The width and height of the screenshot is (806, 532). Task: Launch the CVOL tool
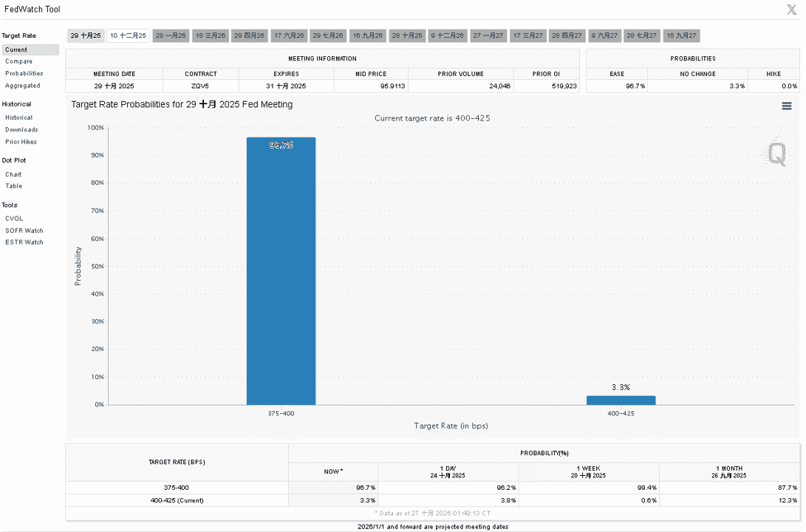tap(14, 219)
